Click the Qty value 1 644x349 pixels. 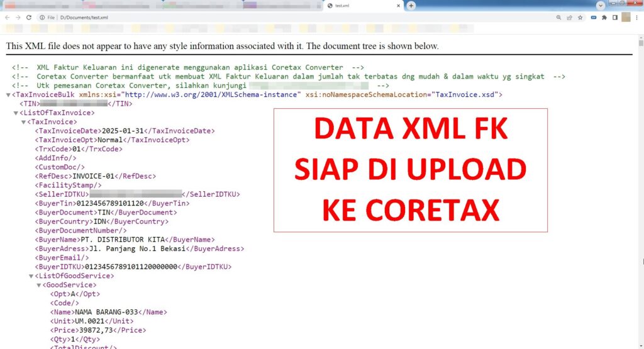[73, 339]
